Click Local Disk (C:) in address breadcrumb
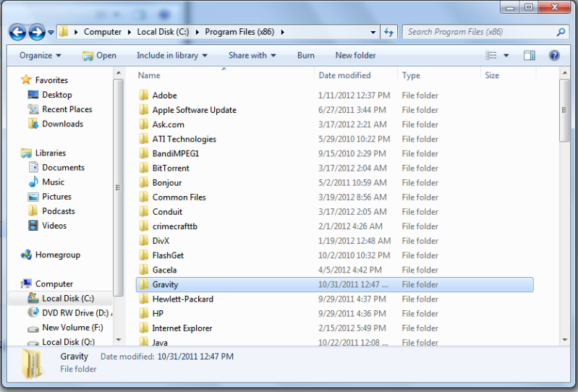 [x=163, y=32]
